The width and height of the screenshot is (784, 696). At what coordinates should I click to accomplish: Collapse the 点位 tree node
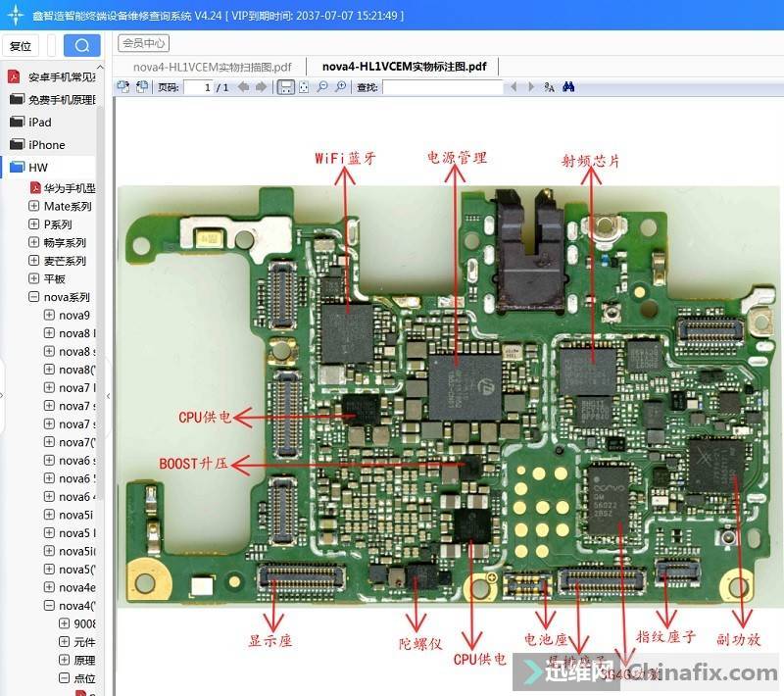coord(65,678)
